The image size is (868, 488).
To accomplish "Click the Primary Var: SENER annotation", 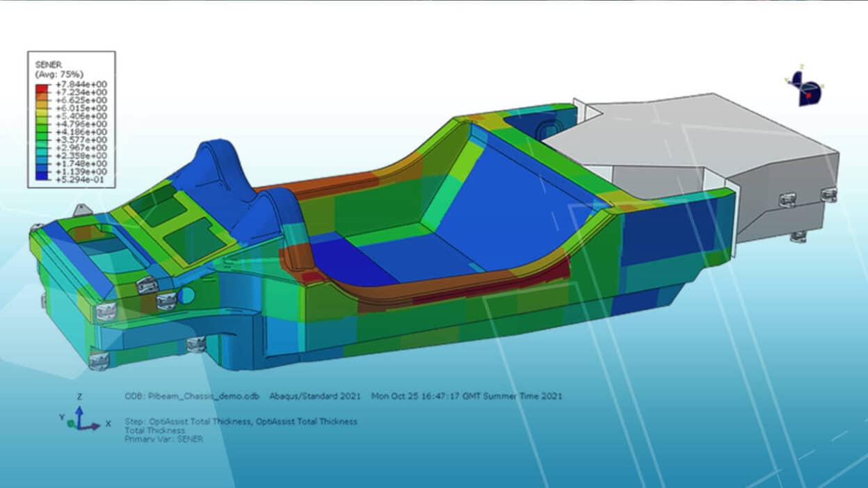I will pyautogui.click(x=165, y=439).
